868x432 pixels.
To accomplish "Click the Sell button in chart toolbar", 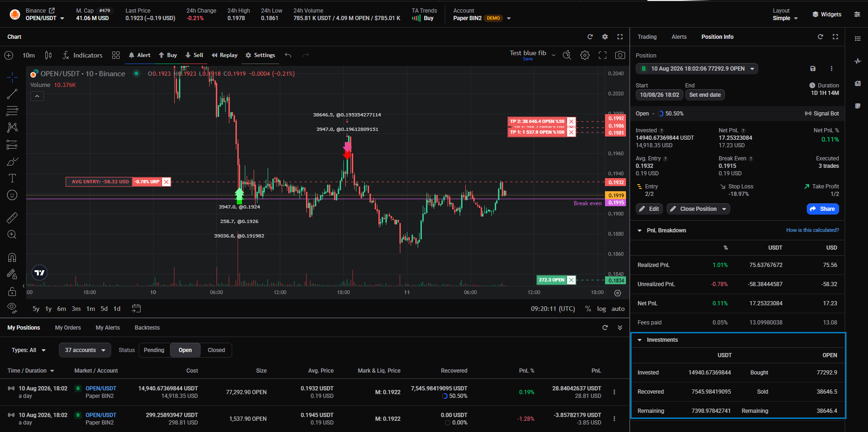I will pos(194,55).
